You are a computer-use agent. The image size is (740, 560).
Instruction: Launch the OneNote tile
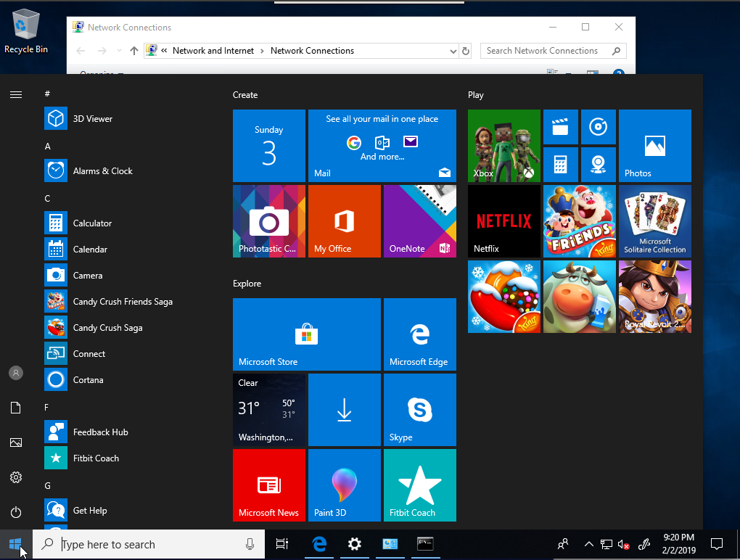click(420, 221)
